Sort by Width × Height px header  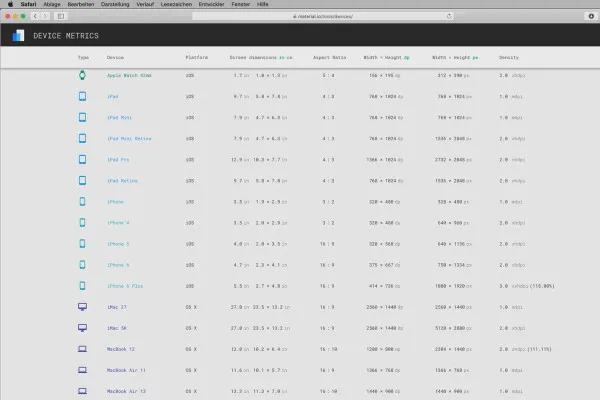pos(455,57)
